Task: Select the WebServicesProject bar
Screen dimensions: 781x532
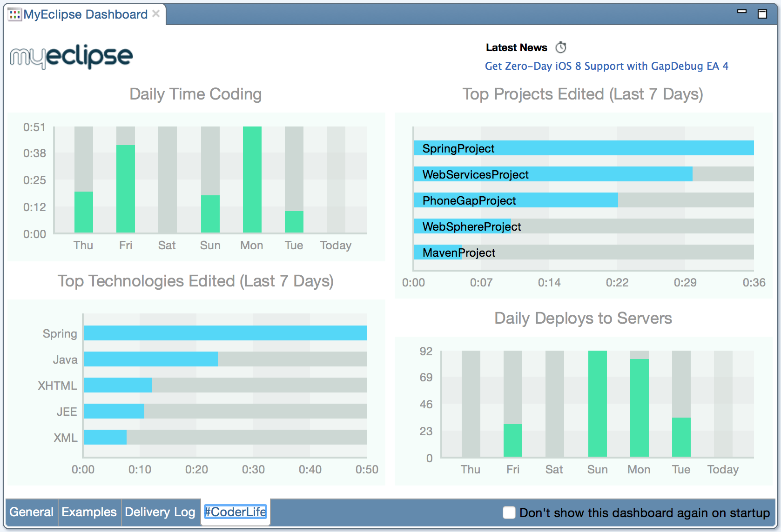Action: (x=553, y=174)
